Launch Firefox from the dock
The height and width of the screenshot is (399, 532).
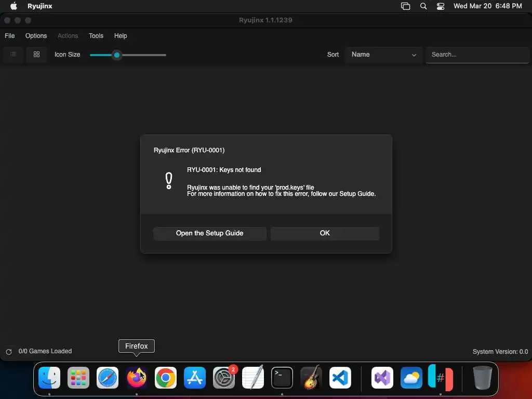pos(137,377)
